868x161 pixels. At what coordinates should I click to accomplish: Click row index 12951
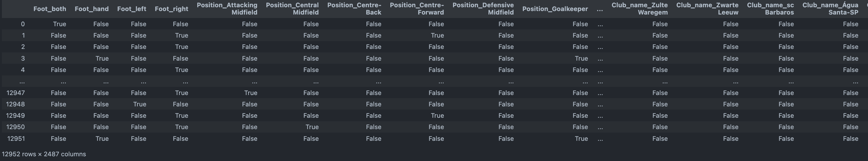[16, 139]
